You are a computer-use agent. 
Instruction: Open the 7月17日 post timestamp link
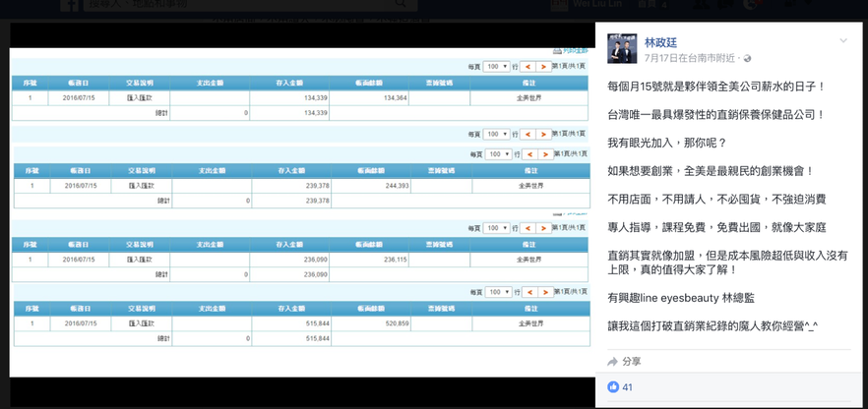661,58
